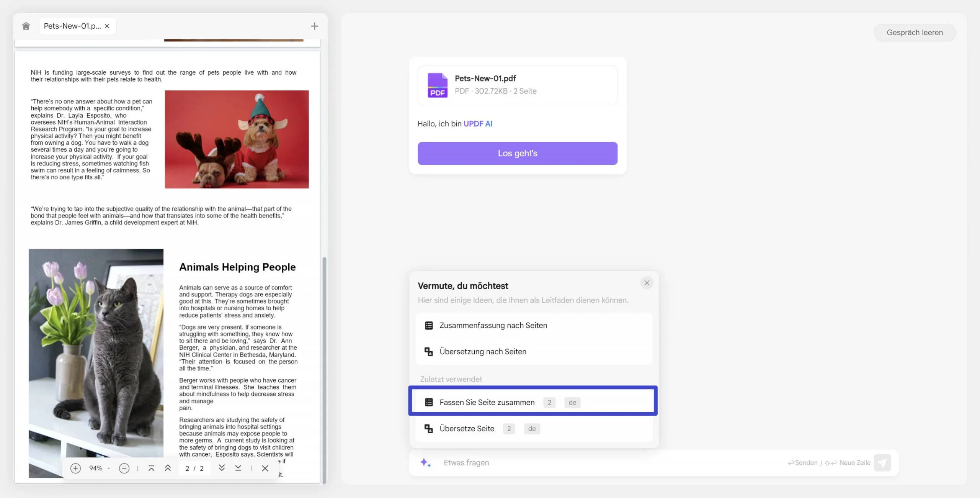Click the send paper plane icon
Image resolution: width=980 pixels, height=498 pixels.
(882, 463)
